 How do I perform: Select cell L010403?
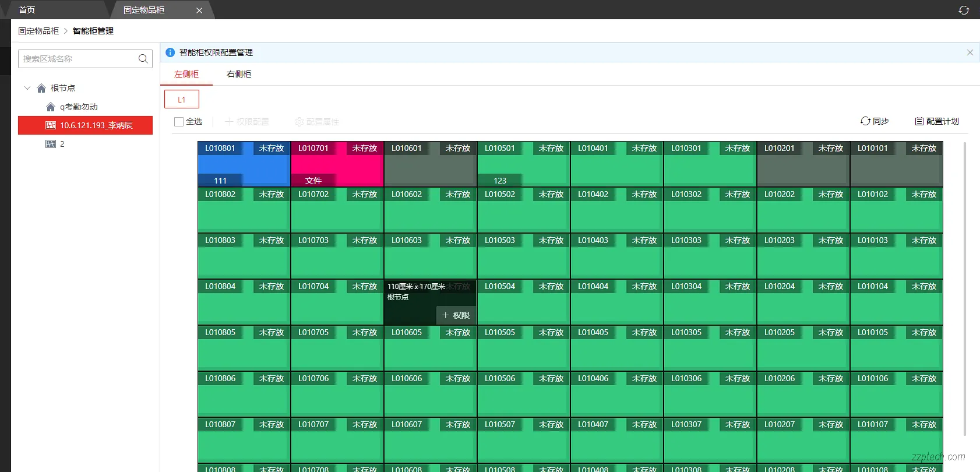(x=617, y=256)
